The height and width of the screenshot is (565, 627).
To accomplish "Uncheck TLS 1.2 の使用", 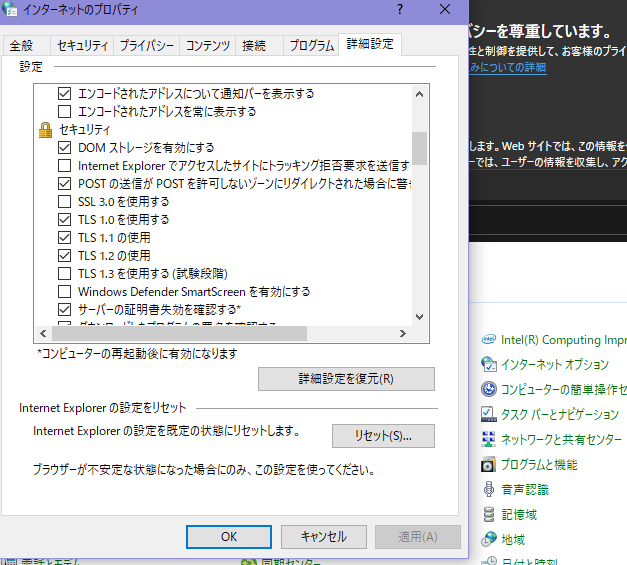I will (x=64, y=256).
